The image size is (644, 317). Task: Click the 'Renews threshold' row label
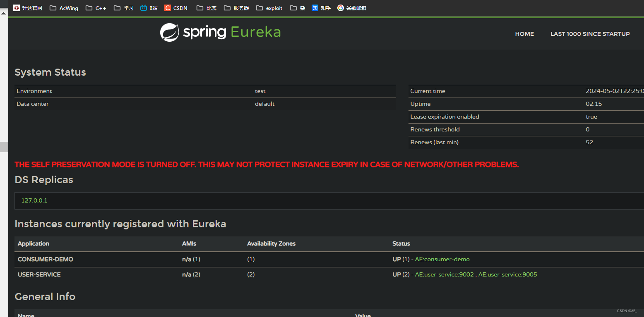coord(435,129)
